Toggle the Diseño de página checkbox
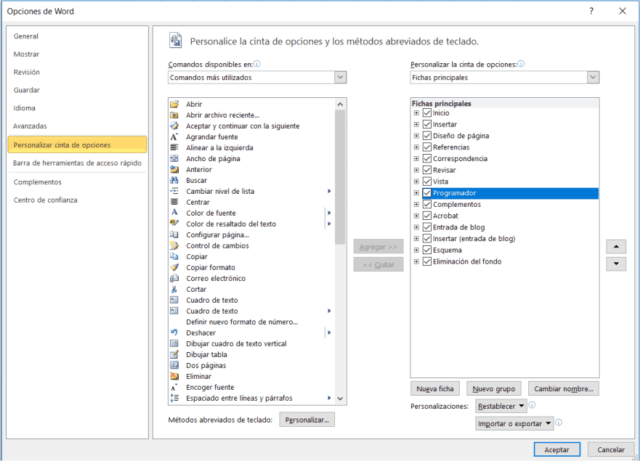Image resolution: width=640 pixels, height=461 pixels. click(427, 136)
